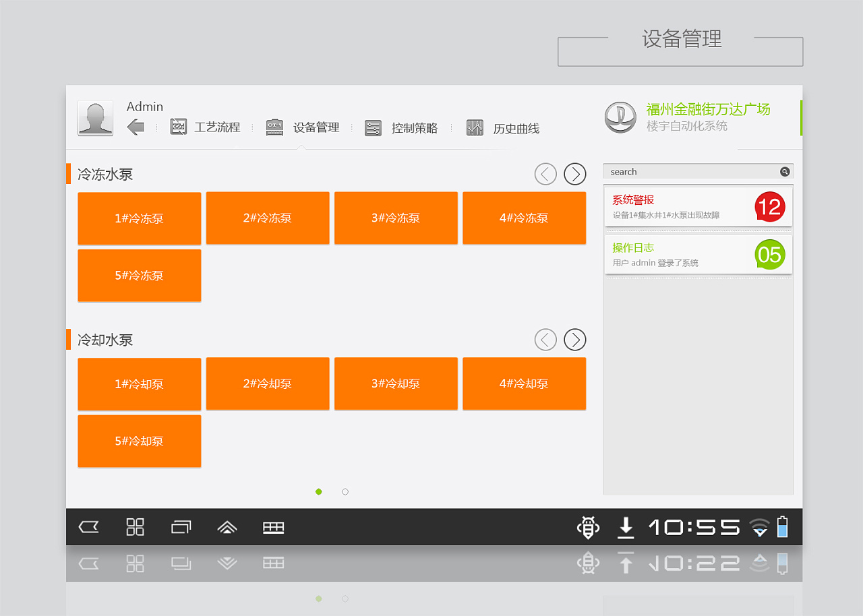Viewport: 863px width, 616px height.
Task: Click the 2#冷却泵 pump button
Action: click(268, 383)
